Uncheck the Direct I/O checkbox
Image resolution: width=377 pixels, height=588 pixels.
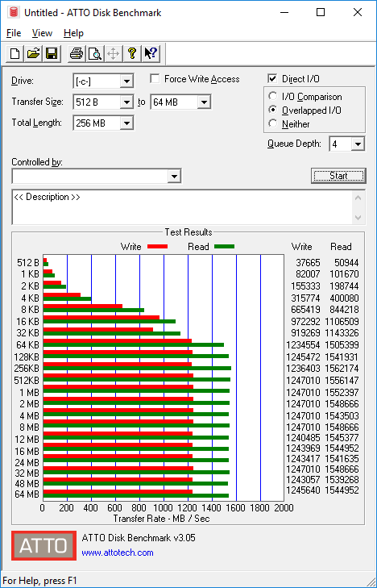point(272,79)
